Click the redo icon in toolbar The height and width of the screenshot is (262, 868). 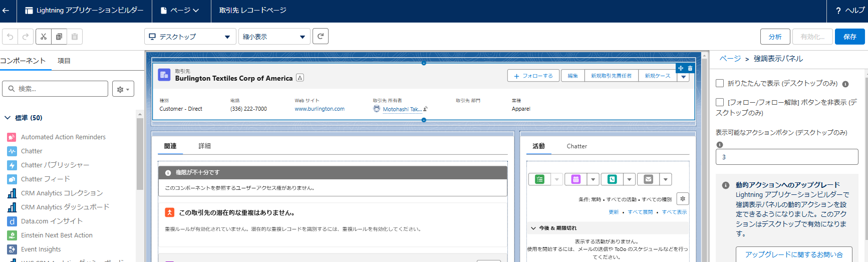click(26, 37)
